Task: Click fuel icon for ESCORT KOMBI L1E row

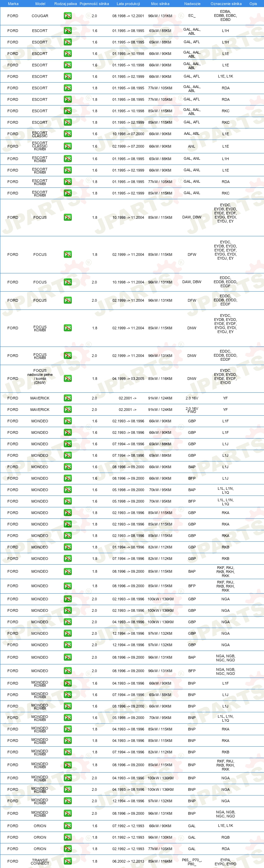Action: 68,170
